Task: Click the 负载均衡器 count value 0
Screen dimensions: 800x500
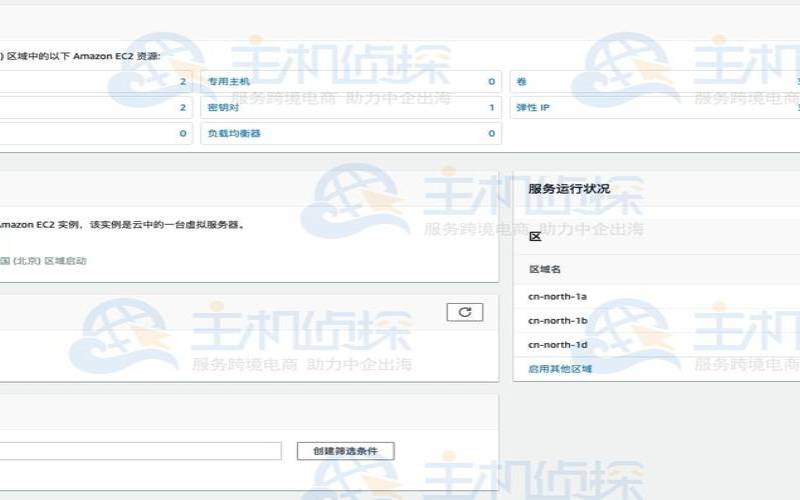Action: point(491,133)
